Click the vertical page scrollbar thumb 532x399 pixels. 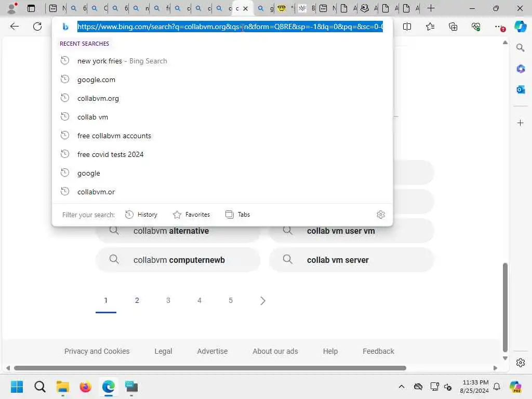tap(505, 307)
